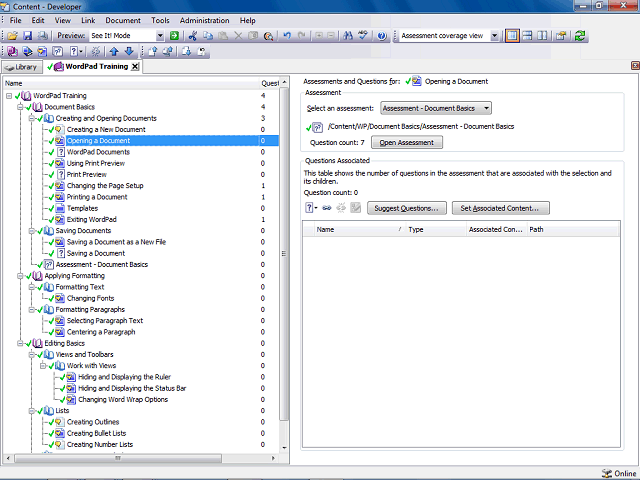Collapse the Work with Views node
The height and width of the screenshot is (480, 640).
point(42,366)
